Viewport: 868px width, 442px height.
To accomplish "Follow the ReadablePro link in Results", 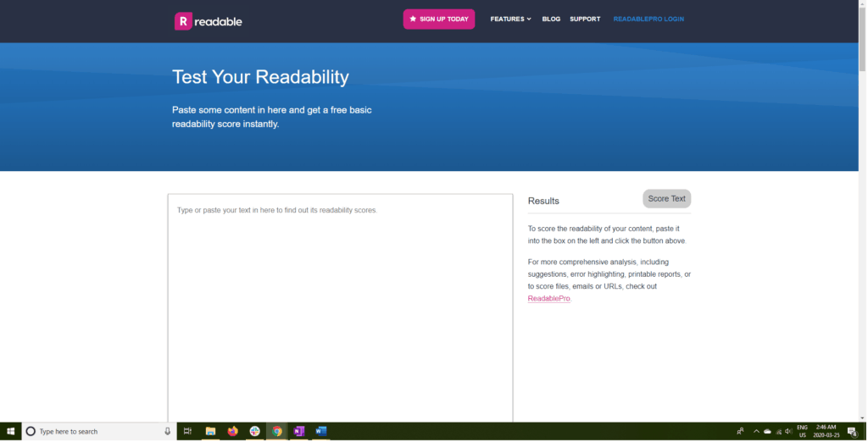I will [549, 299].
